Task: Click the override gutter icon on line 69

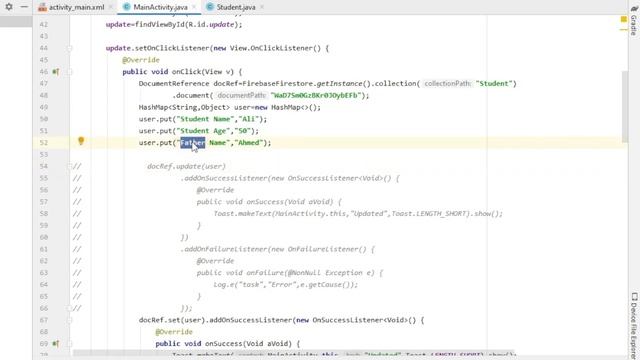Action: (56, 344)
